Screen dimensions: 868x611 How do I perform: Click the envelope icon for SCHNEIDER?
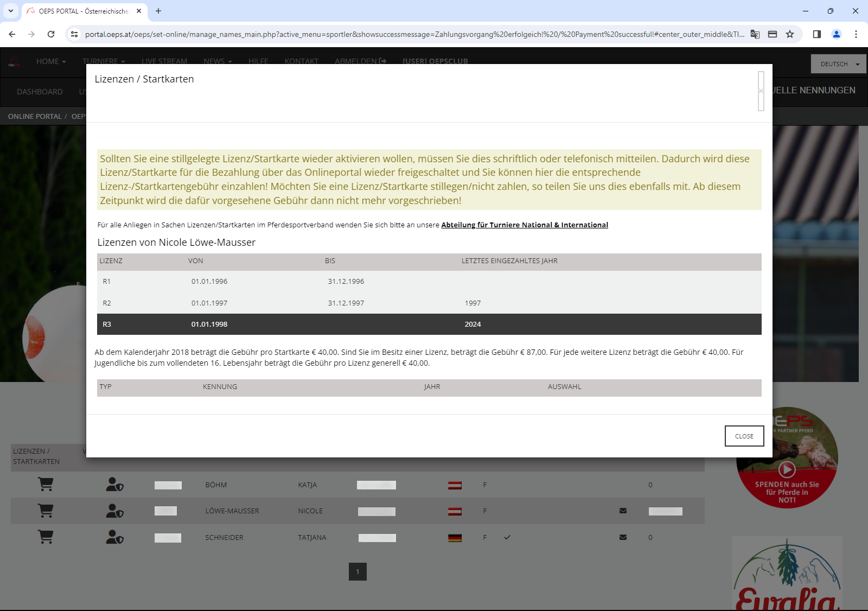click(623, 537)
